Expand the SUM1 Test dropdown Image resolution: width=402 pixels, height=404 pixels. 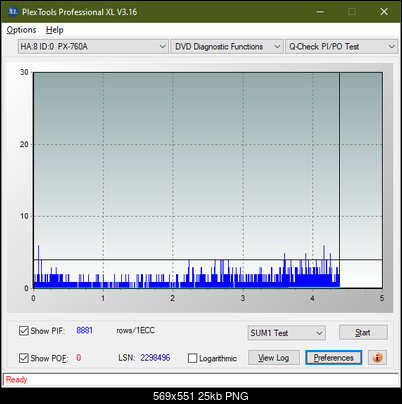click(x=287, y=333)
